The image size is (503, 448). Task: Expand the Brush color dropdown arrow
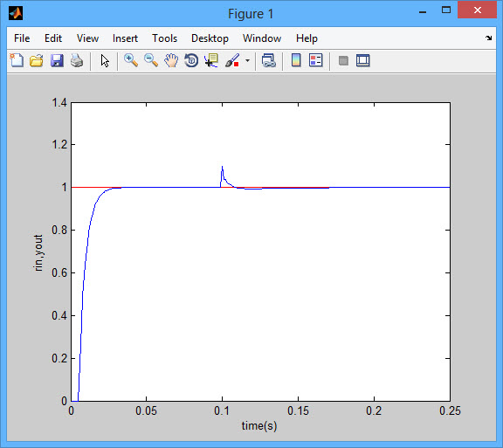point(247,60)
